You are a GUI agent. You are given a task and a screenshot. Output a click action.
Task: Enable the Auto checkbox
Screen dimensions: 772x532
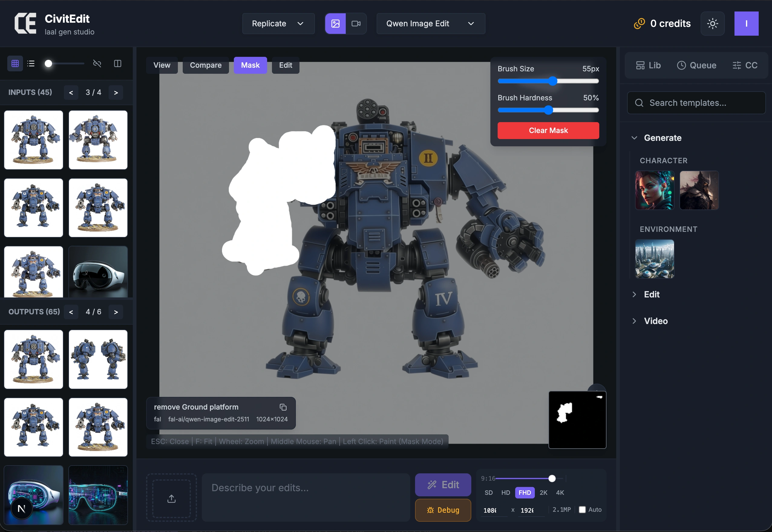(x=582, y=509)
